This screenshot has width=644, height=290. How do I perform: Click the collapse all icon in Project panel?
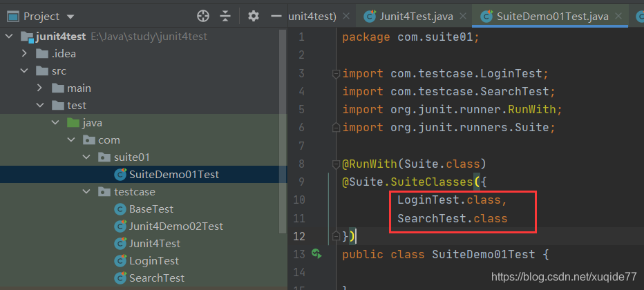coord(225,17)
